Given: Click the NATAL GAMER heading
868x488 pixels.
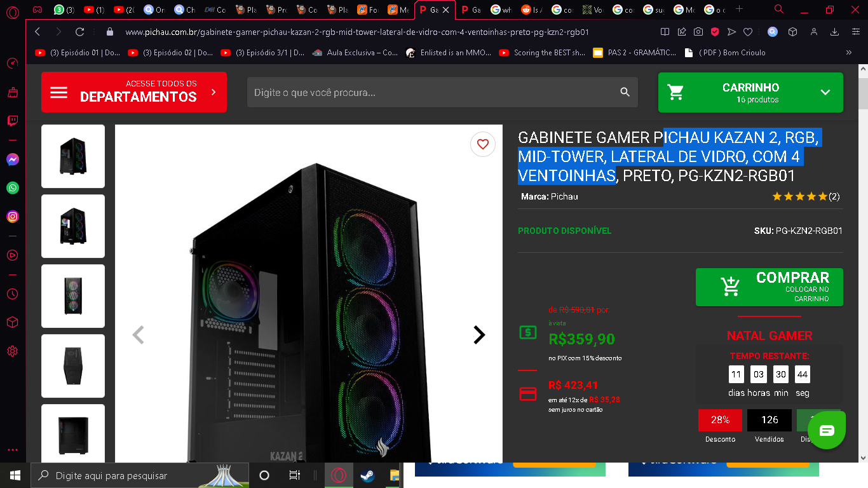Looking at the screenshot, I should [770, 335].
